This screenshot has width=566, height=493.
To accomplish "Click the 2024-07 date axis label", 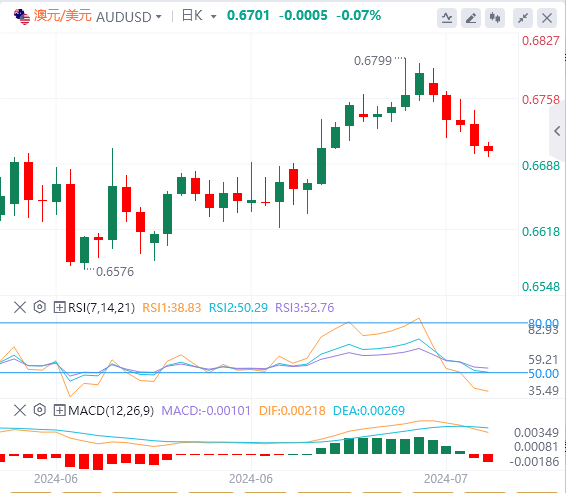I will (x=445, y=479).
